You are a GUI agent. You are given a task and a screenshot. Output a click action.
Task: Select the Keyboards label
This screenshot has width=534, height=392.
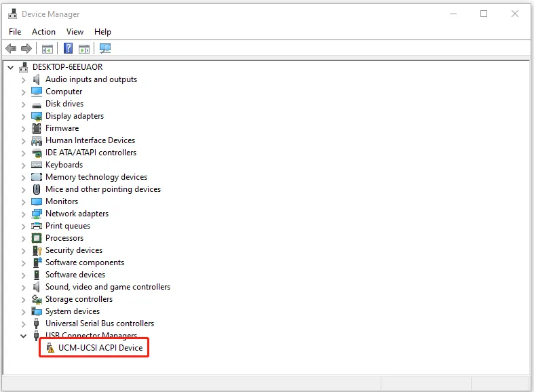[64, 165]
